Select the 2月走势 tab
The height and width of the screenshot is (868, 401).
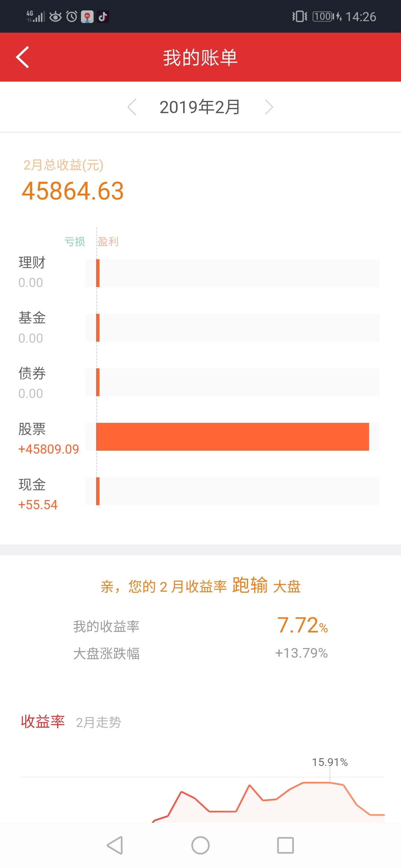(98, 722)
